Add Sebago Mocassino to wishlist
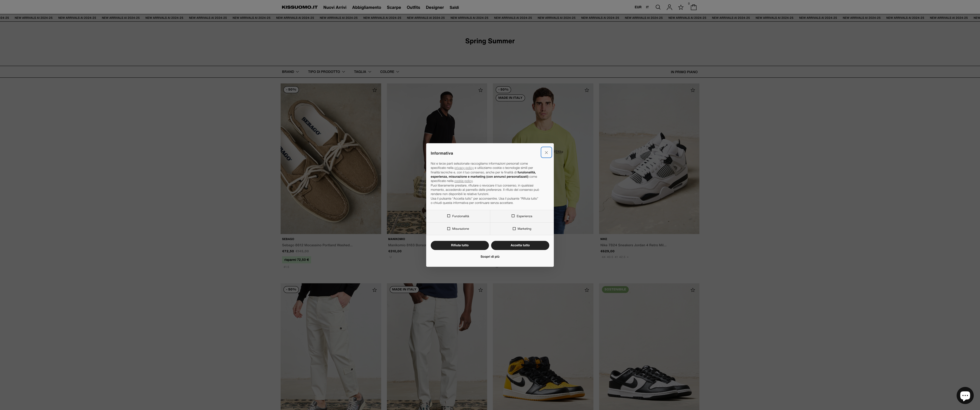Viewport: 980px width, 410px height. click(x=374, y=90)
